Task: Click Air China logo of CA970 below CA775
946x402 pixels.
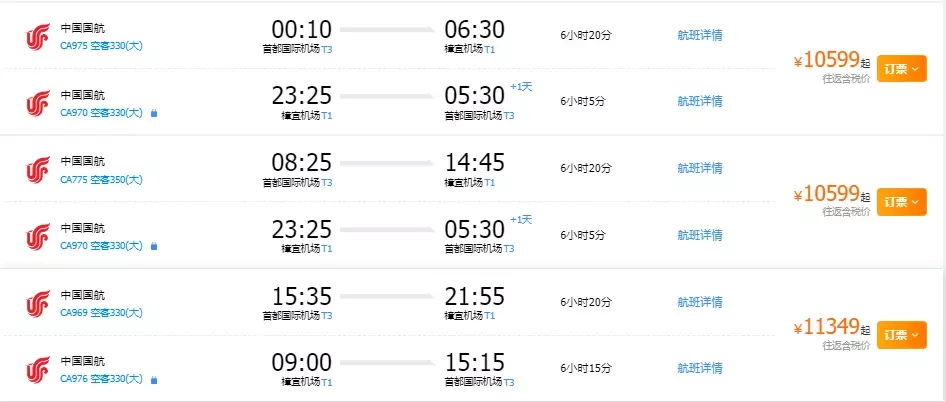Action: 38,237
